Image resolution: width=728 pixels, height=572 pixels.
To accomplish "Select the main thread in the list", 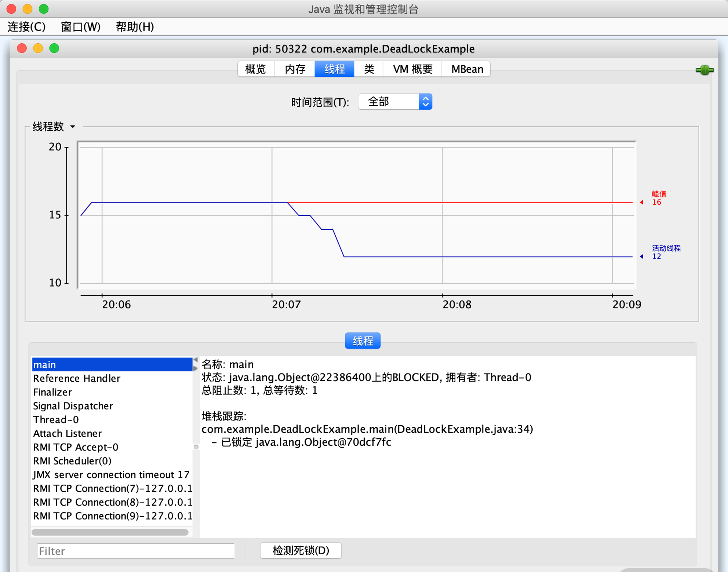I will [112, 364].
